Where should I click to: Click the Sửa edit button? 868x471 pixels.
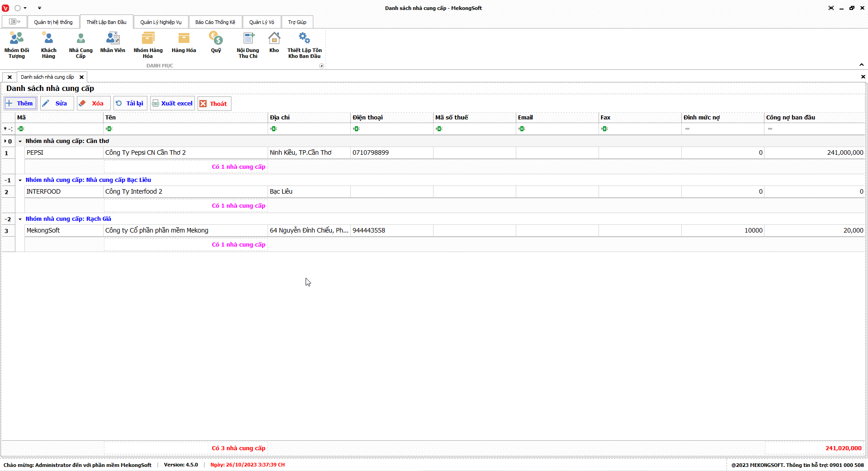(x=57, y=104)
